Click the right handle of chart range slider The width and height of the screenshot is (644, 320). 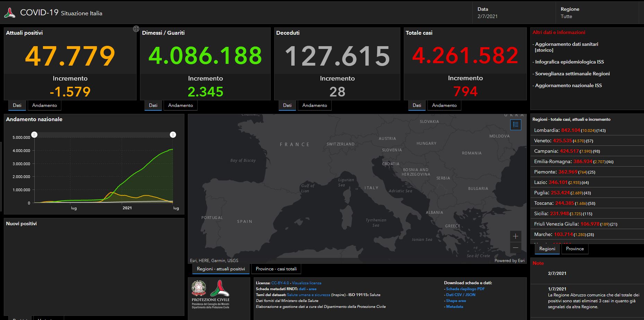pyautogui.click(x=173, y=135)
